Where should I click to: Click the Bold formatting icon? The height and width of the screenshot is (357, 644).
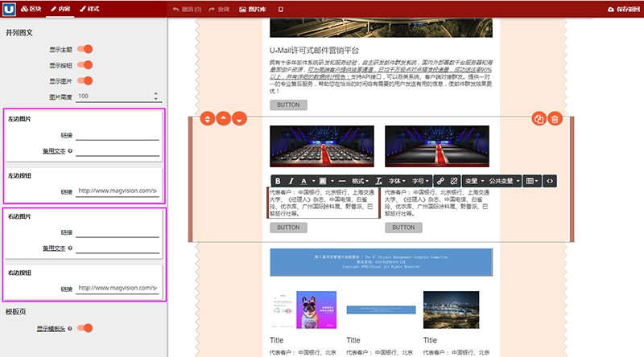(278, 181)
